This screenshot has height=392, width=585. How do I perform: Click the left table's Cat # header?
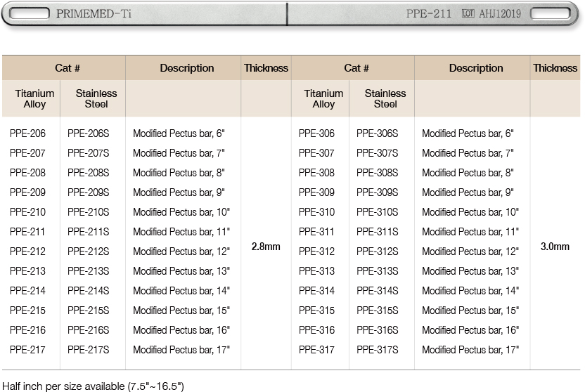pos(67,68)
